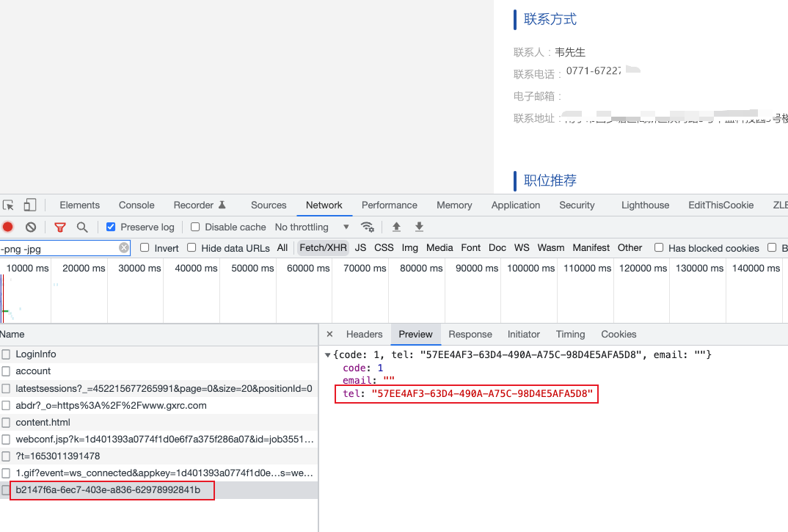Select the Fetch/XHR filter
The width and height of the screenshot is (788, 532).
point(323,248)
